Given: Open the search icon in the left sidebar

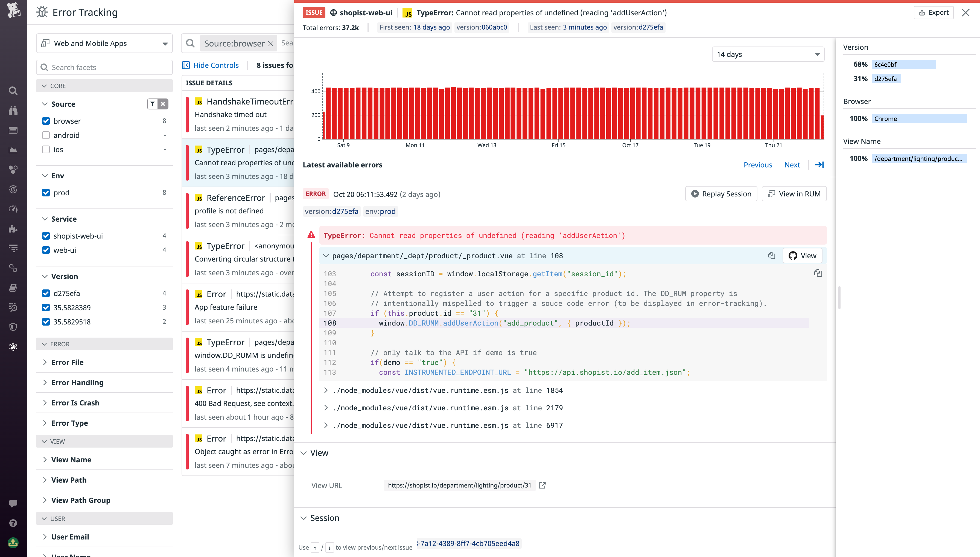Looking at the screenshot, I should [13, 91].
